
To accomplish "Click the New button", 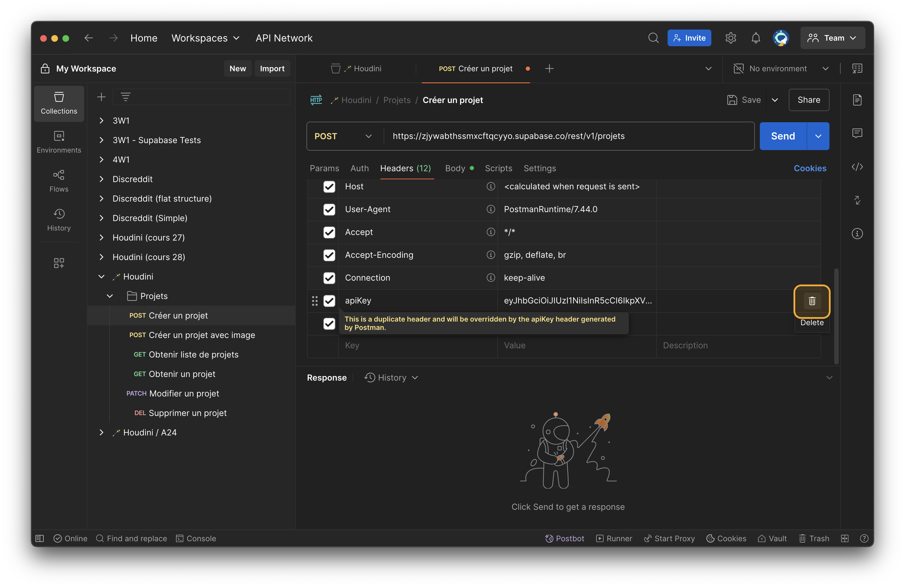I will coord(237,69).
